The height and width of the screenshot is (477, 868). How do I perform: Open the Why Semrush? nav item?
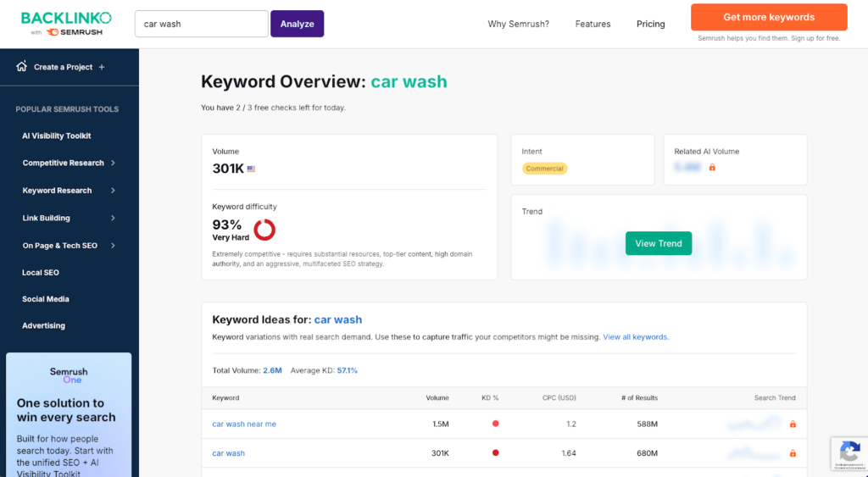click(x=518, y=24)
